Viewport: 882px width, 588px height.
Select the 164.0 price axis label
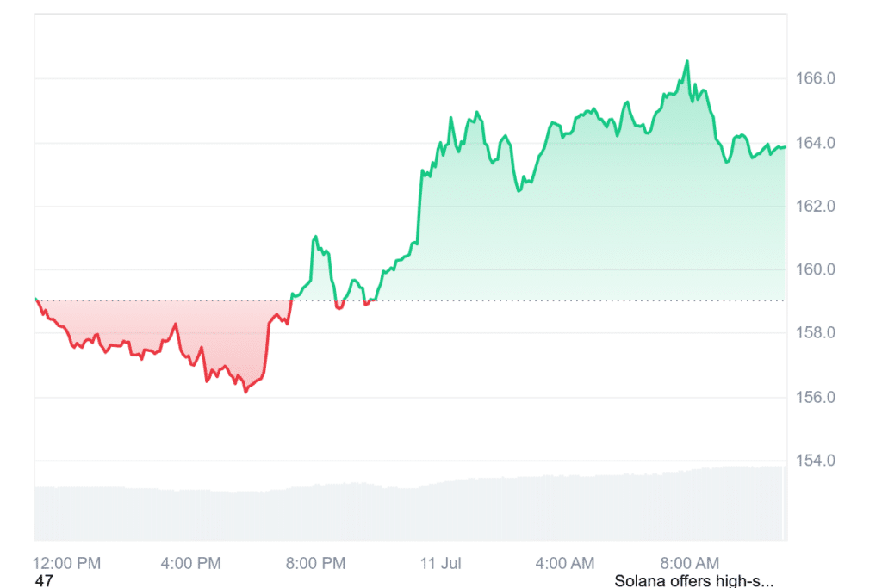(815, 142)
